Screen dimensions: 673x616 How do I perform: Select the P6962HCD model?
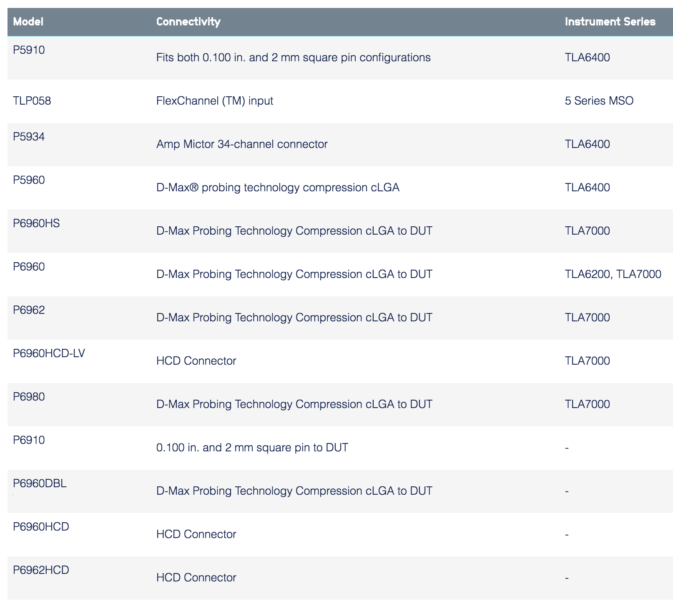coord(41,570)
